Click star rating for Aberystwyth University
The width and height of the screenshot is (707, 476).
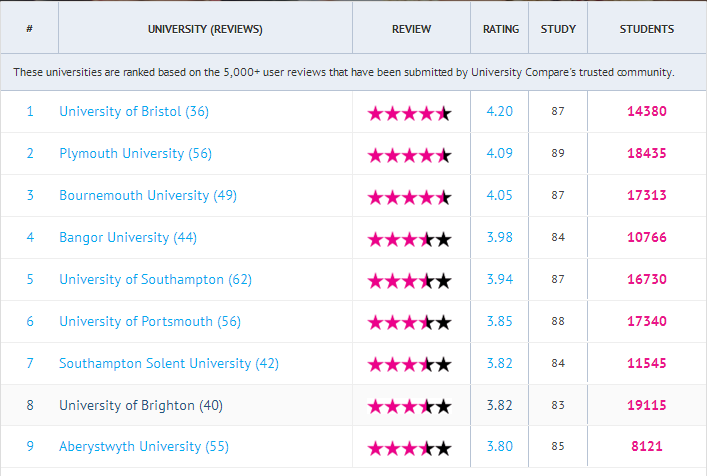409,449
